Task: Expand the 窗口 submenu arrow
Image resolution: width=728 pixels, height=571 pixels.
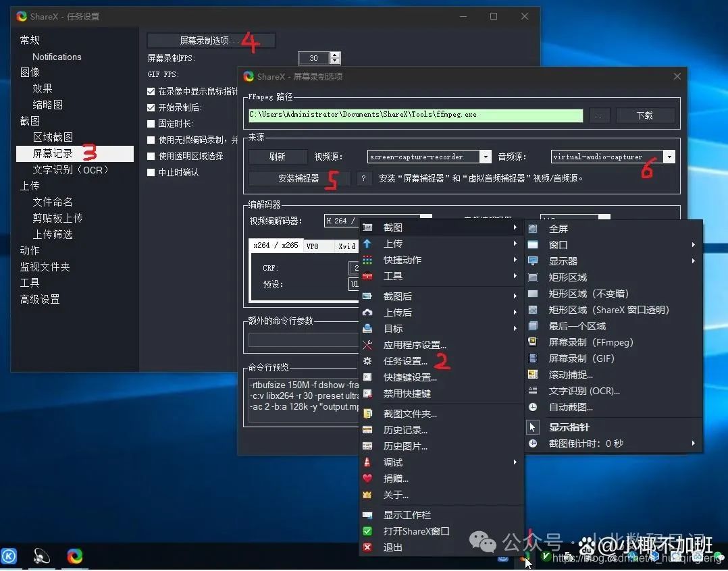Action: pyautogui.click(x=693, y=245)
